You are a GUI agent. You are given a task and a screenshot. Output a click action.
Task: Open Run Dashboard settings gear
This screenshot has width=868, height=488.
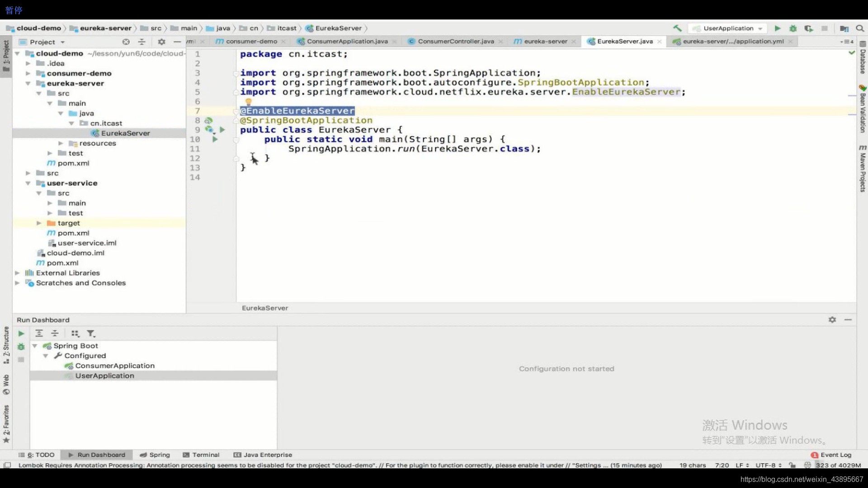832,319
